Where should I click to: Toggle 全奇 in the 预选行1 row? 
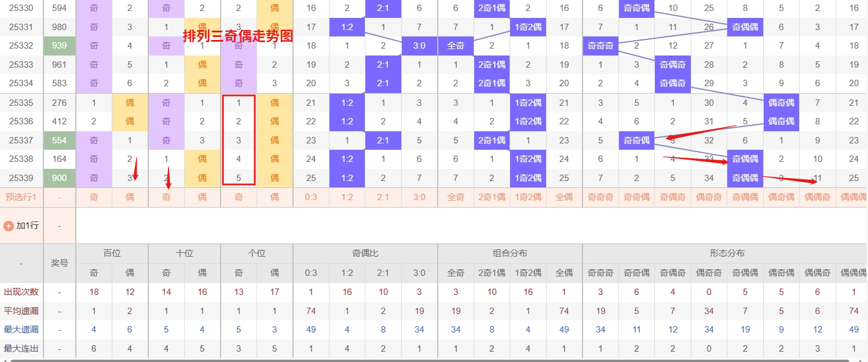click(x=456, y=197)
